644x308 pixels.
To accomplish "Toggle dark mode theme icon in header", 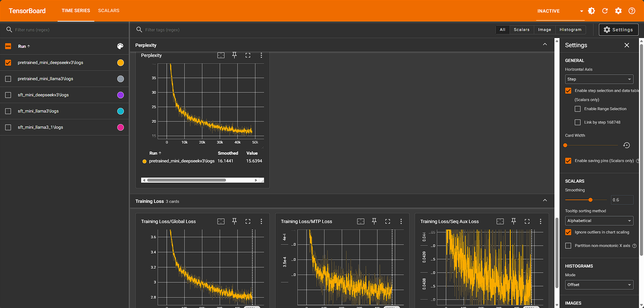I will [x=591, y=11].
